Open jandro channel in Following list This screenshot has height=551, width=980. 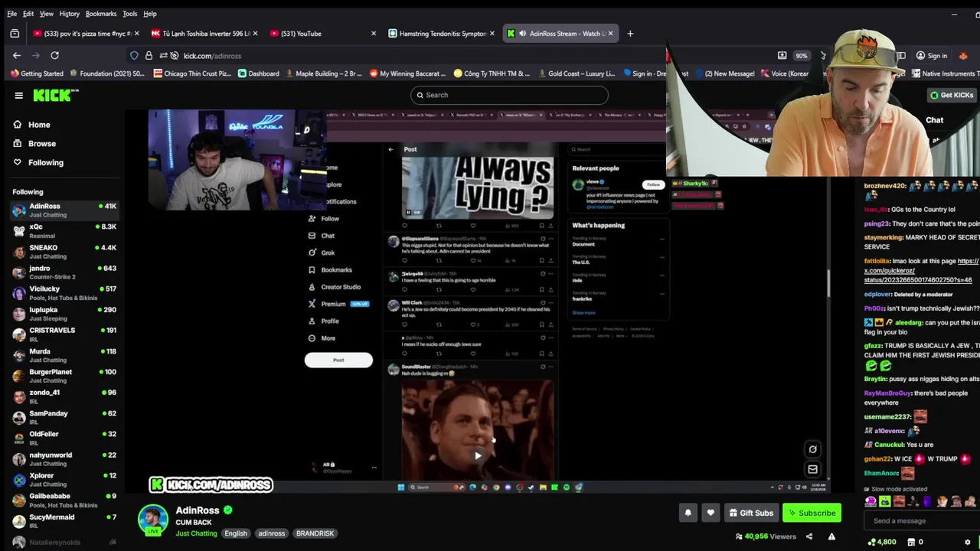point(65,272)
